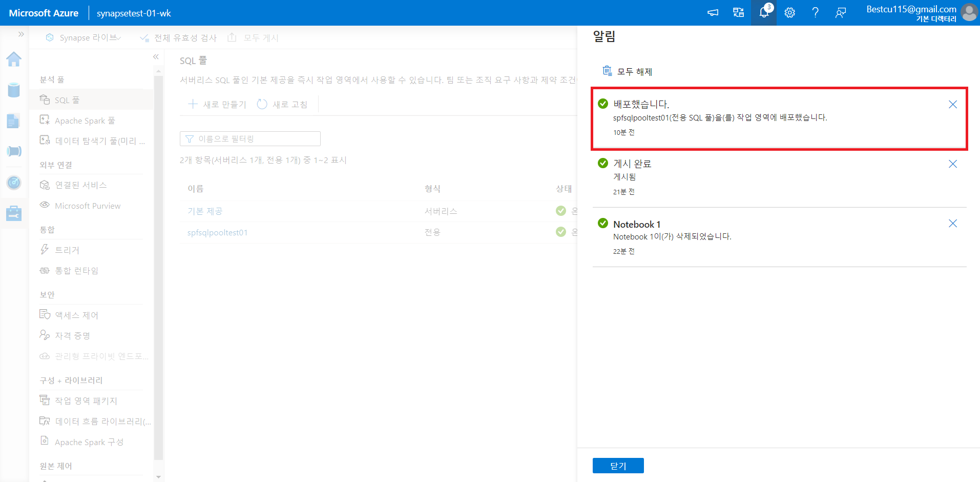This screenshot has height=482, width=980.
Task: Open the settings gear icon
Action: click(x=789, y=13)
